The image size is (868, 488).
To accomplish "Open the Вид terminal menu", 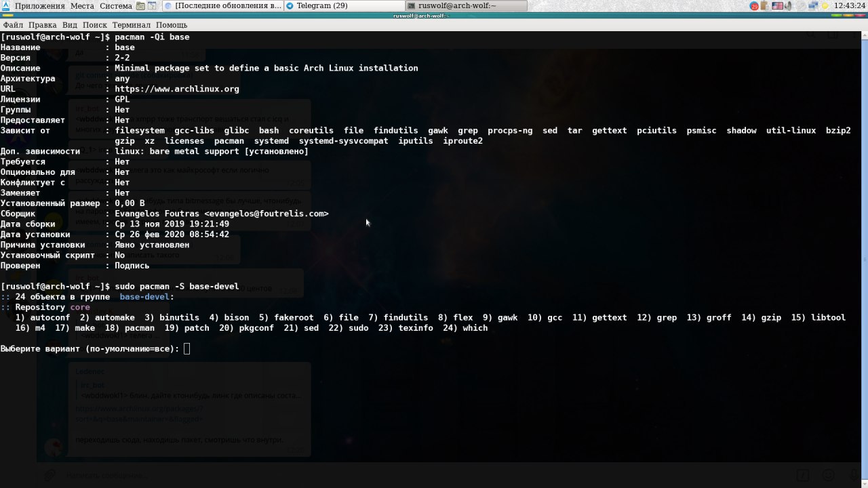I will (x=70, y=25).
